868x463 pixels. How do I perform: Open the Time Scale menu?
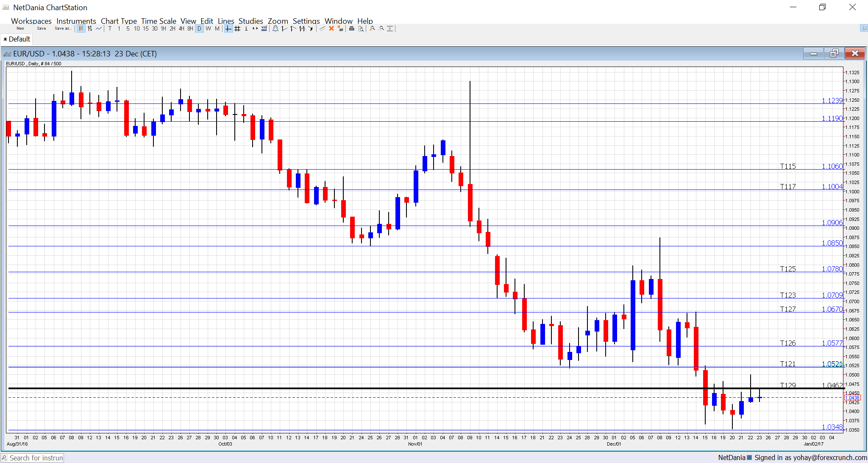pos(159,21)
